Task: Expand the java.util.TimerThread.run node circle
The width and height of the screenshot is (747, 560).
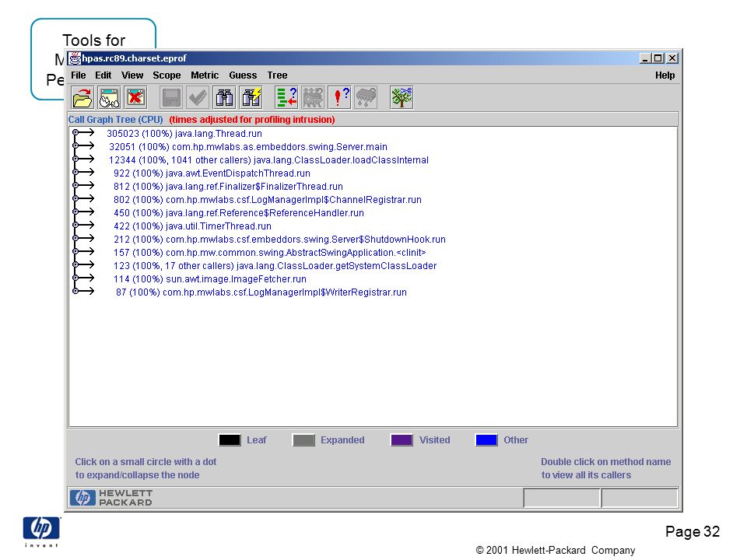Action: [x=75, y=226]
